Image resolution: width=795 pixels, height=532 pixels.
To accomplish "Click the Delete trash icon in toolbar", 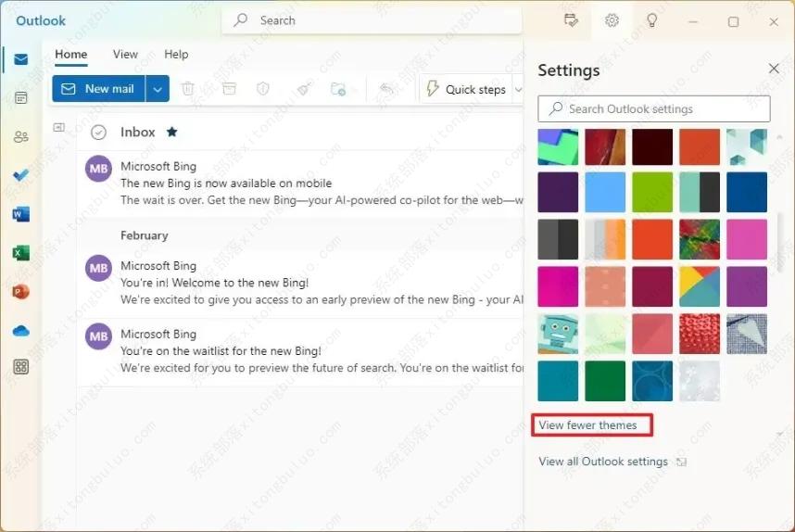I will pyautogui.click(x=188, y=89).
